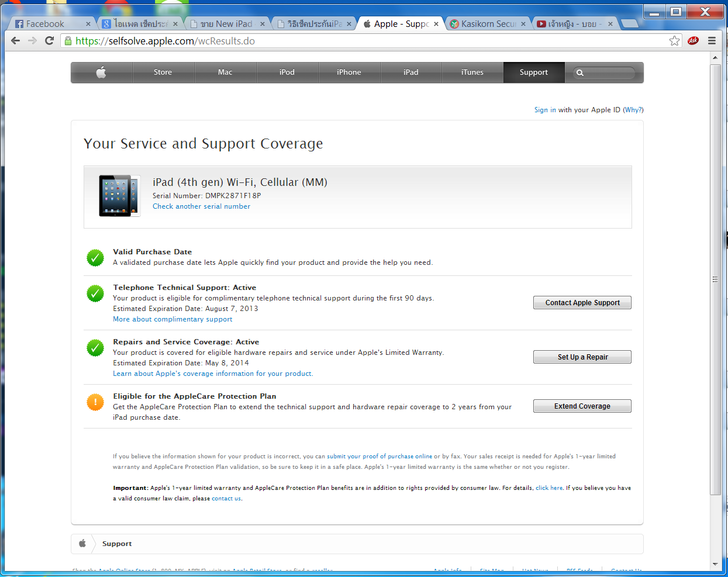Click the 'contact us' link
The image size is (728, 577).
pyautogui.click(x=226, y=499)
